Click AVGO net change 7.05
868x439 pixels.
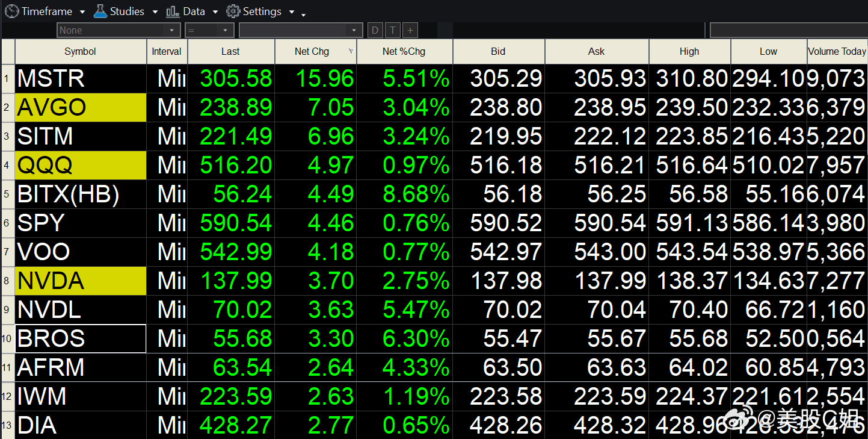[330, 108]
